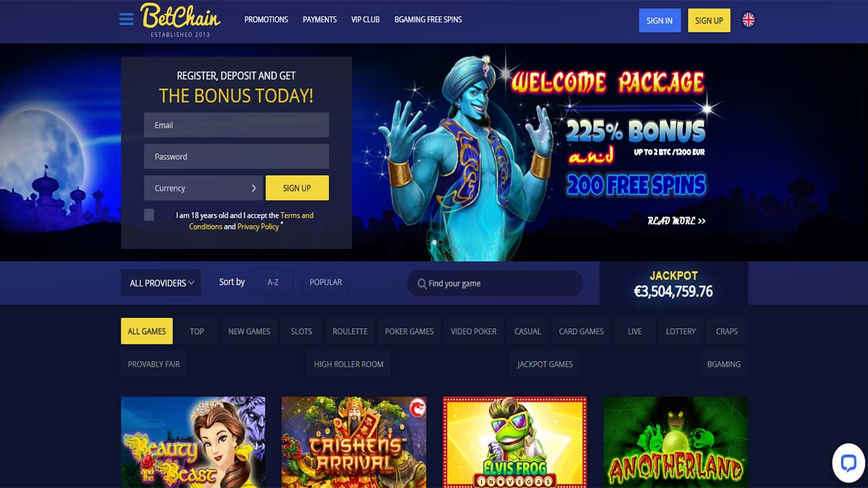
Task: Click the blue Sign In button
Action: pos(660,20)
